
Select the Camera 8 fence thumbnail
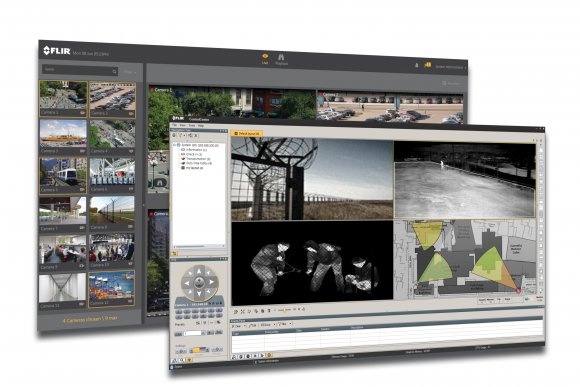[x=112, y=213]
